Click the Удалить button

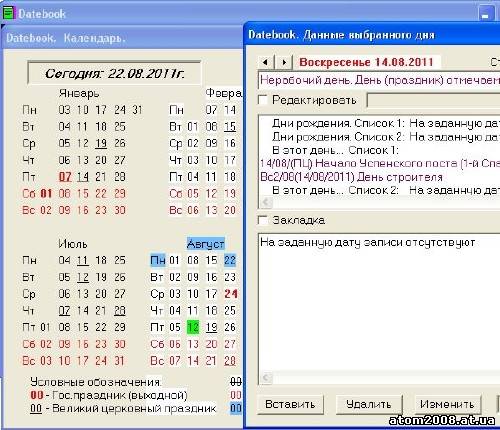point(369,404)
